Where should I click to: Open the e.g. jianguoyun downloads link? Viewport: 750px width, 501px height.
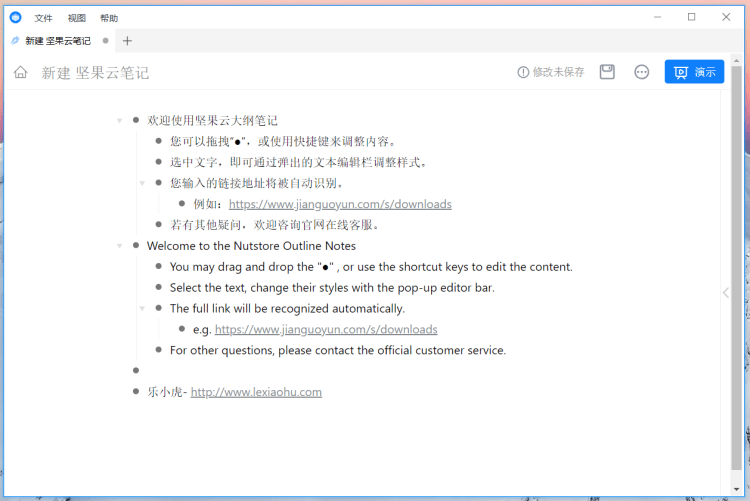point(326,330)
